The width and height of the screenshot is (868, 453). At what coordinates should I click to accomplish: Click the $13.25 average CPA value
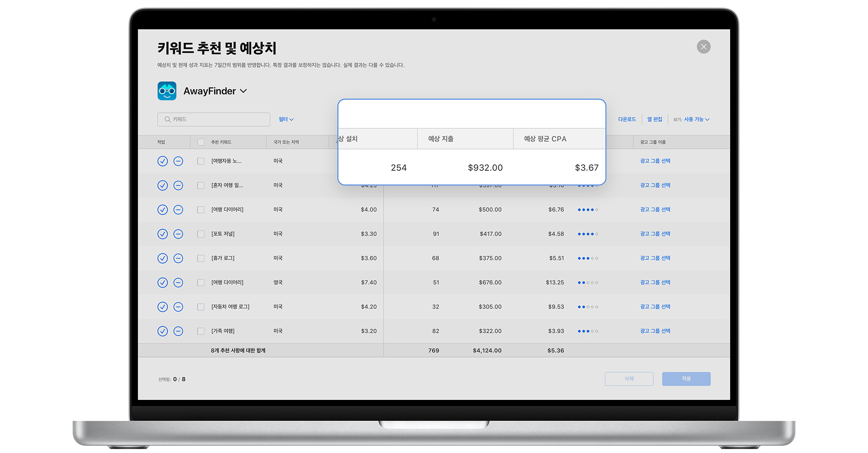point(554,283)
